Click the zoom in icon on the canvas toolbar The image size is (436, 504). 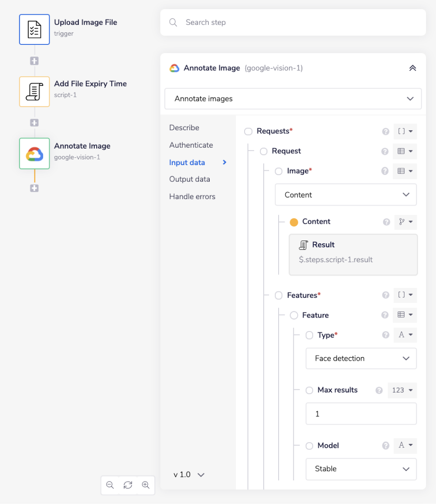(x=145, y=485)
